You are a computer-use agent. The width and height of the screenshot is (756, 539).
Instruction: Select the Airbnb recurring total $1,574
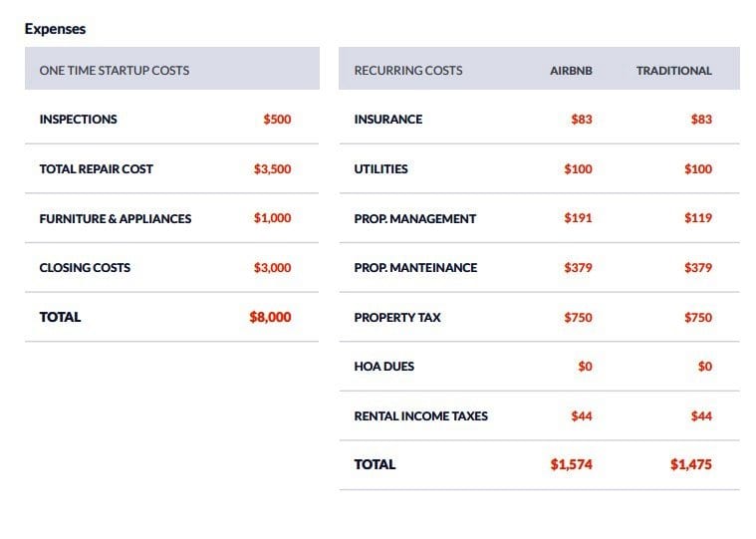[x=571, y=464]
